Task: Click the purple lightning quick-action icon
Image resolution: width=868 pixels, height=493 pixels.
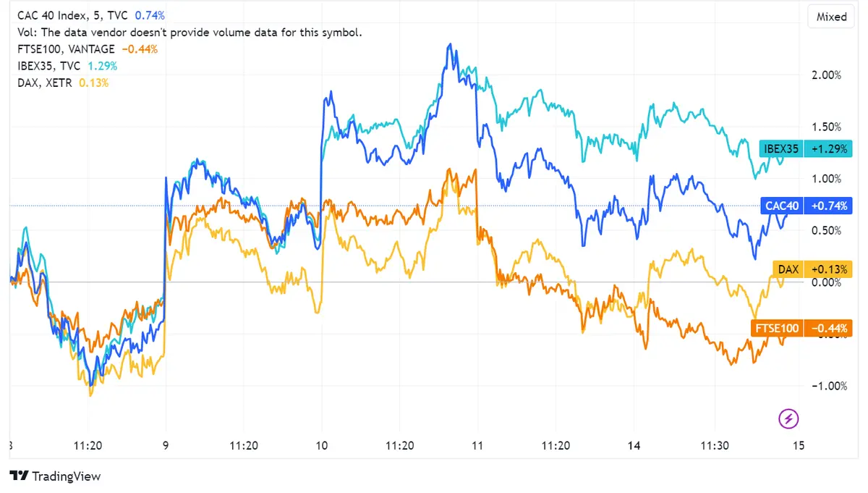Action: pyautogui.click(x=788, y=419)
